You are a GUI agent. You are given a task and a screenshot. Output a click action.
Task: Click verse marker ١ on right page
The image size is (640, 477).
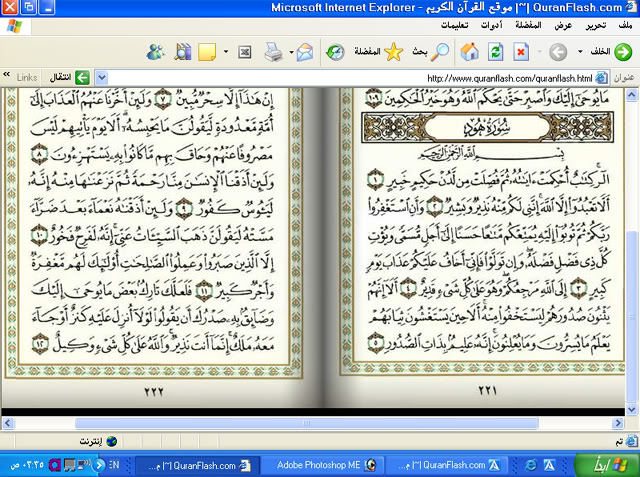pyautogui.click(x=375, y=180)
